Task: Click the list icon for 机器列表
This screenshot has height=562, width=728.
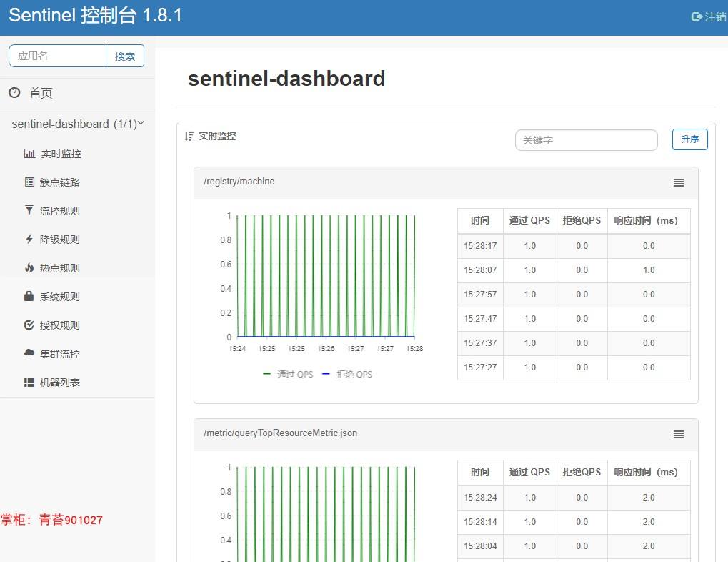Action: (29, 382)
